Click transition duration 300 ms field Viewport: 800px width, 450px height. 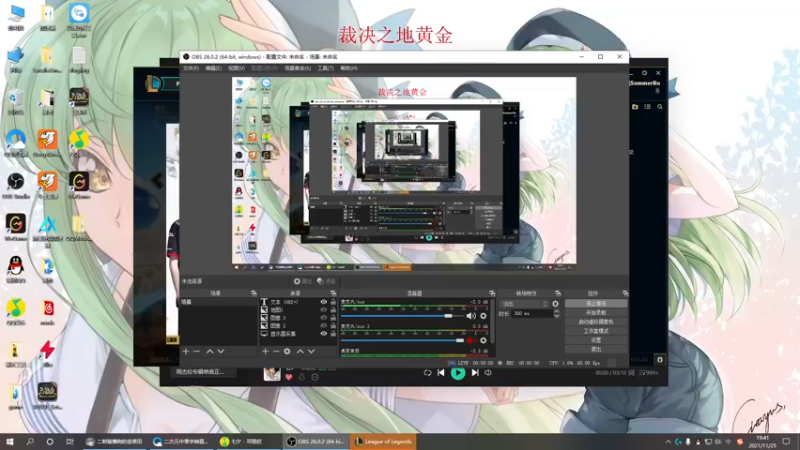[x=531, y=314]
